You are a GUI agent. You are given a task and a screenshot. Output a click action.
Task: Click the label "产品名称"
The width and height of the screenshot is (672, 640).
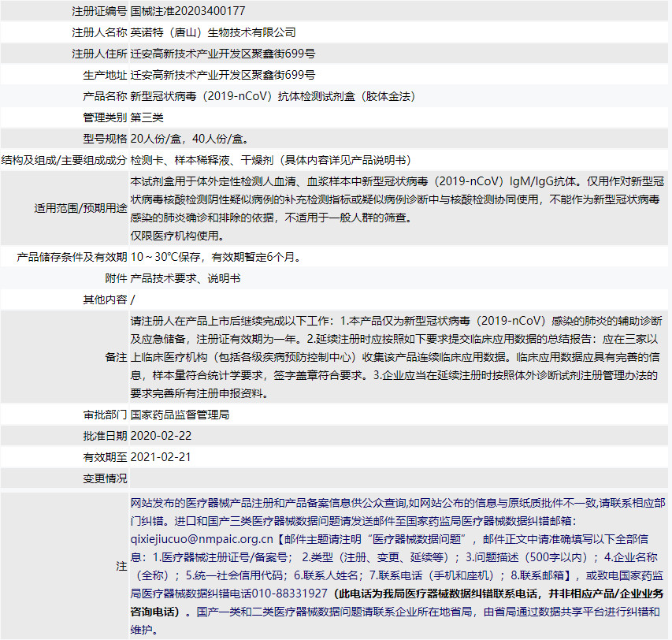click(105, 96)
